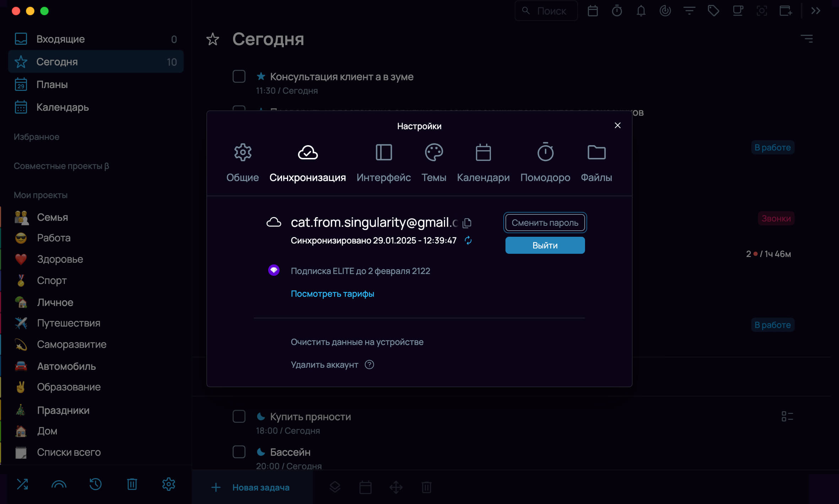Select Сегодня in the sidebar
The width and height of the screenshot is (839, 504).
tap(96, 62)
